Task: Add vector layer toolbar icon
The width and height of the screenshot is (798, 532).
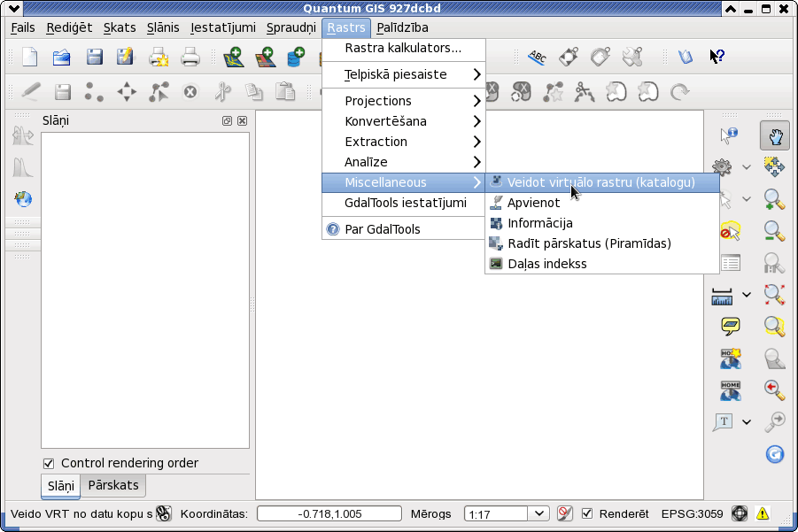Action: pyautogui.click(x=234, y=57)
